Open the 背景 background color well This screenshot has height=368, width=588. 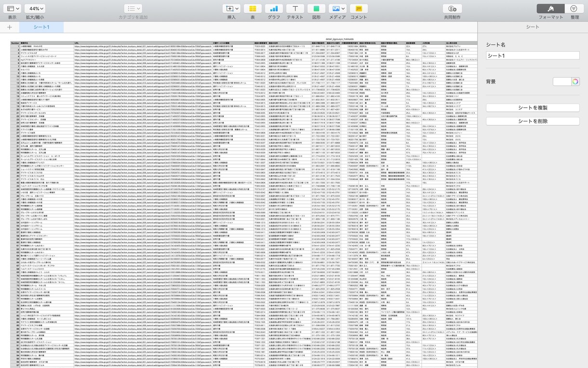pos(562,82)
